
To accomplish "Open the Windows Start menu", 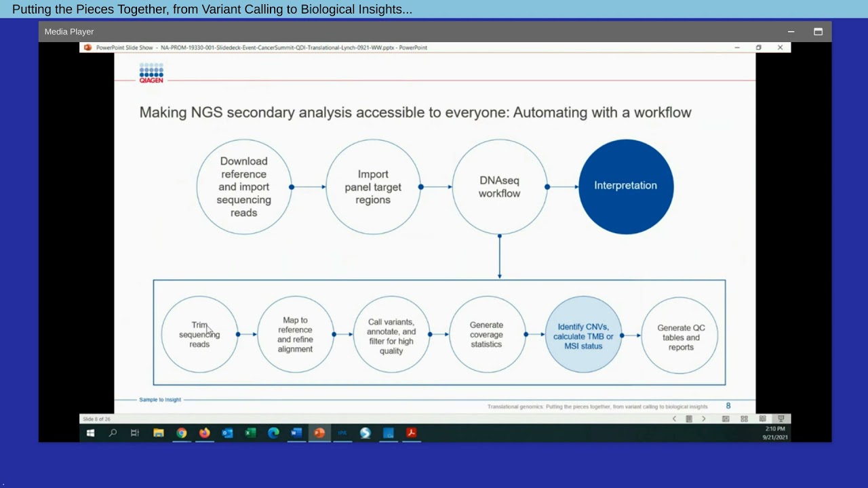I will pos(90,433).
